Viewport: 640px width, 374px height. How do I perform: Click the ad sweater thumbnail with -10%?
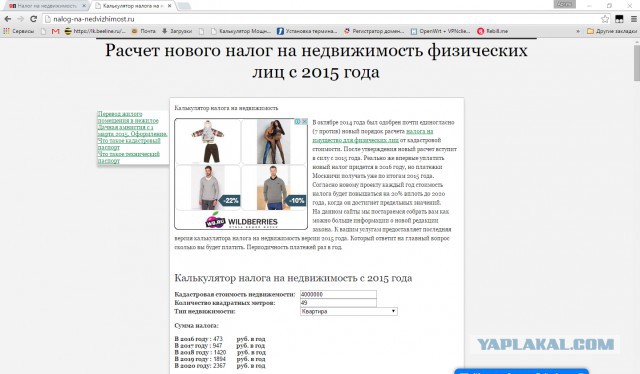coord(273,188)
